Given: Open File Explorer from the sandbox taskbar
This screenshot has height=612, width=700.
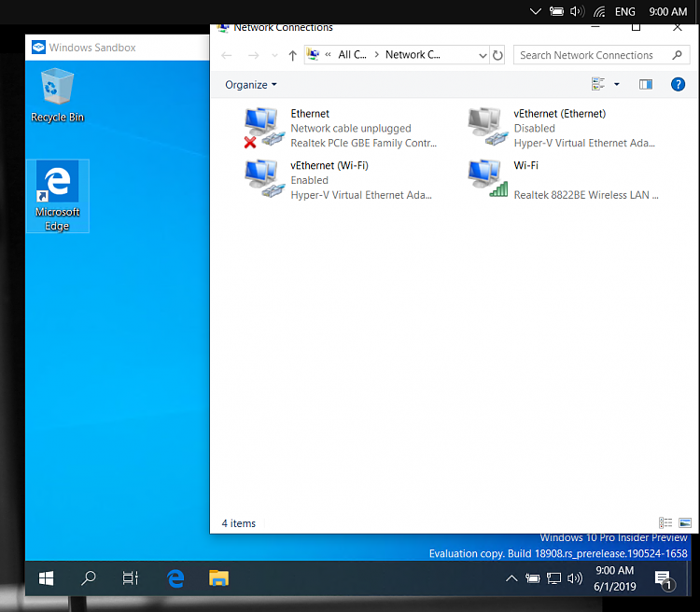Looking at the screenshot, I should 218,578.
